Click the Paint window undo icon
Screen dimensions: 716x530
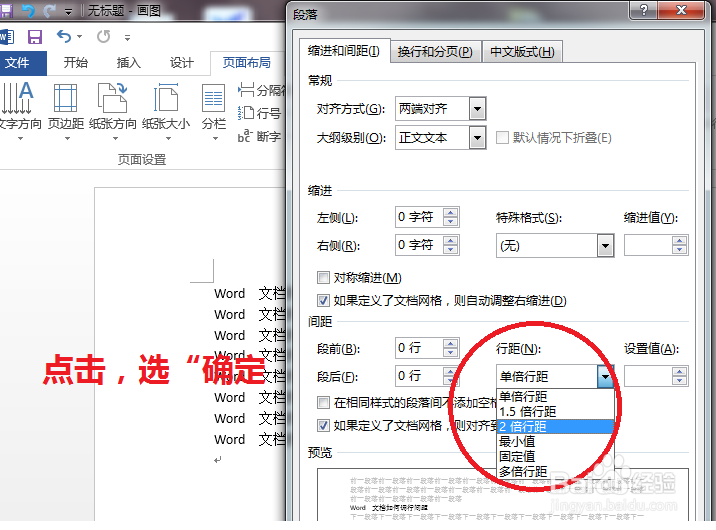point(28,10)
